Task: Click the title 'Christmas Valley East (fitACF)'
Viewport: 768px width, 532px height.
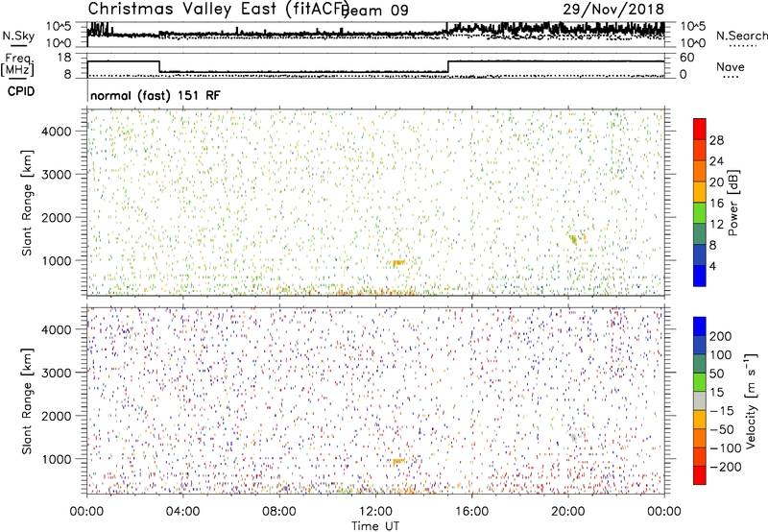Action: click(x=218, y=10)
